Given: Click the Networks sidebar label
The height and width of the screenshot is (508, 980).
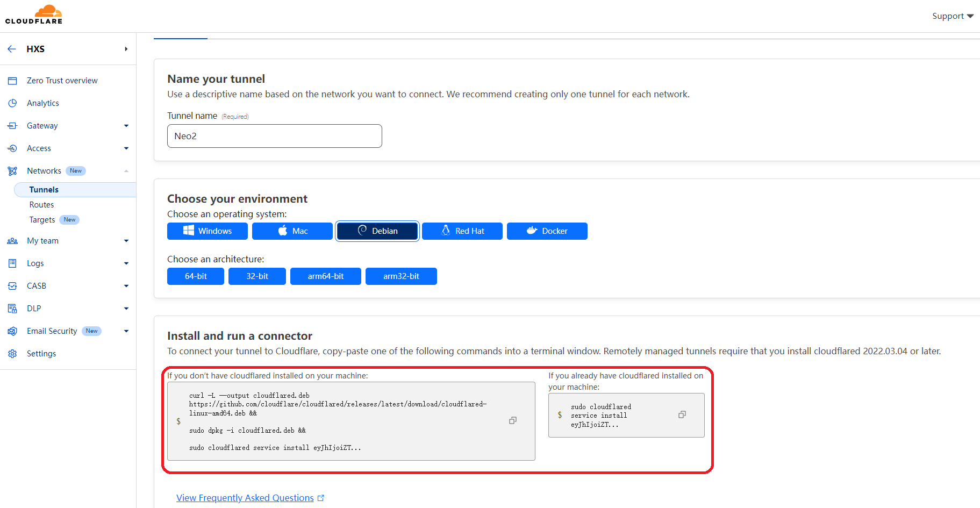Looking at the screenshot, I should click(44, 171).
